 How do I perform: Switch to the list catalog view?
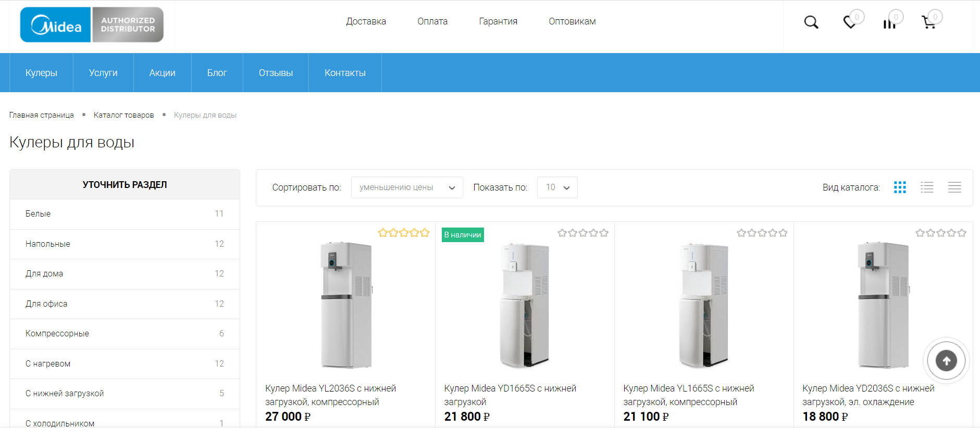(x=927, y=187)
